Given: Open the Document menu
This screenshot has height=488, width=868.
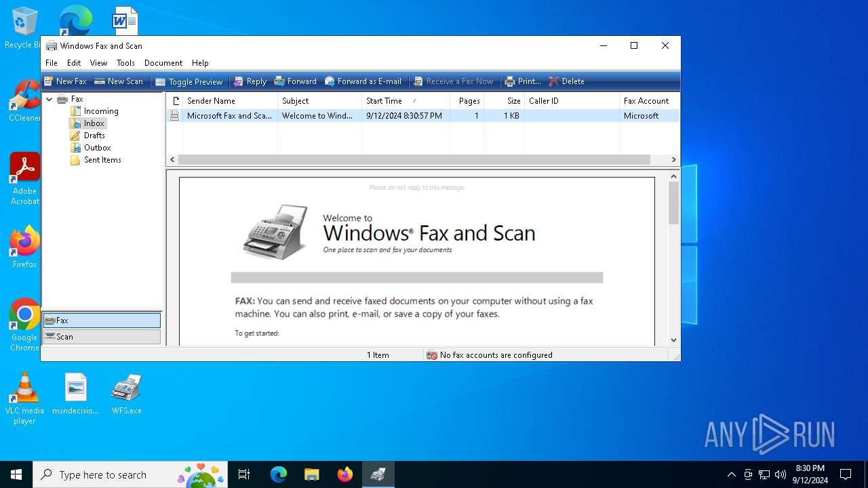Looking at the screenshot, I should tap(163, 63).
